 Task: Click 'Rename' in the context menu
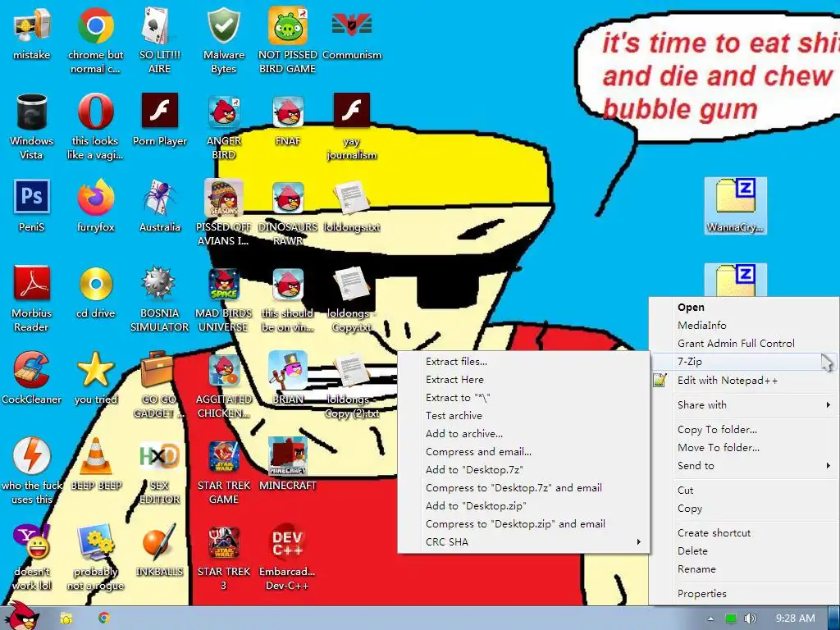click(743, 569)
